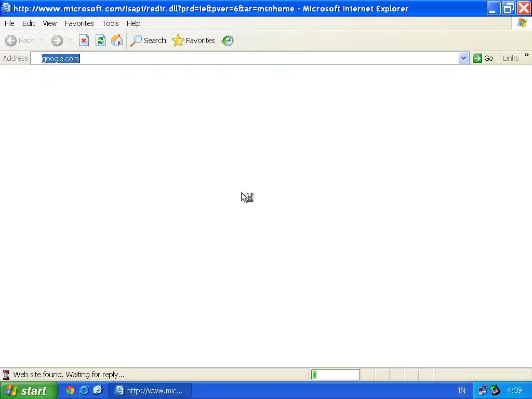Open the Windows Start menu
Screen dimensions: 532x399
29,391
